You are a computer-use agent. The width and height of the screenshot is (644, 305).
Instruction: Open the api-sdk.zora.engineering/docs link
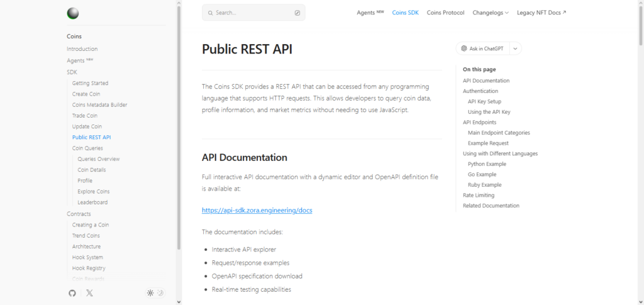pos(257,210)
